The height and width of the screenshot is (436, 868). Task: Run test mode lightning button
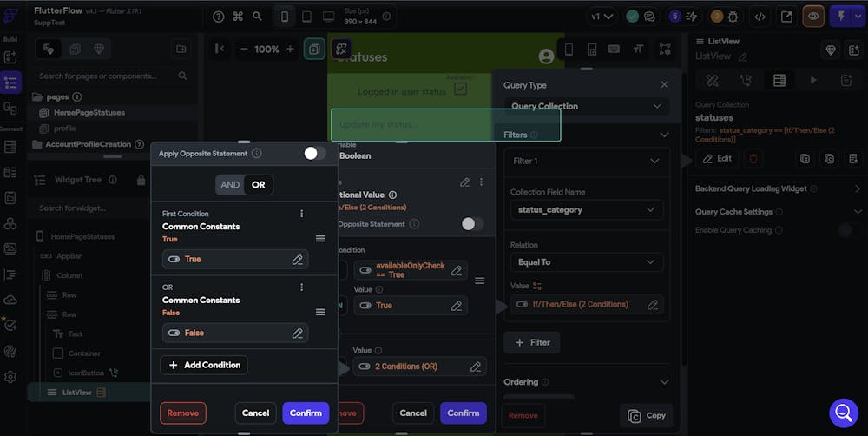841,17
